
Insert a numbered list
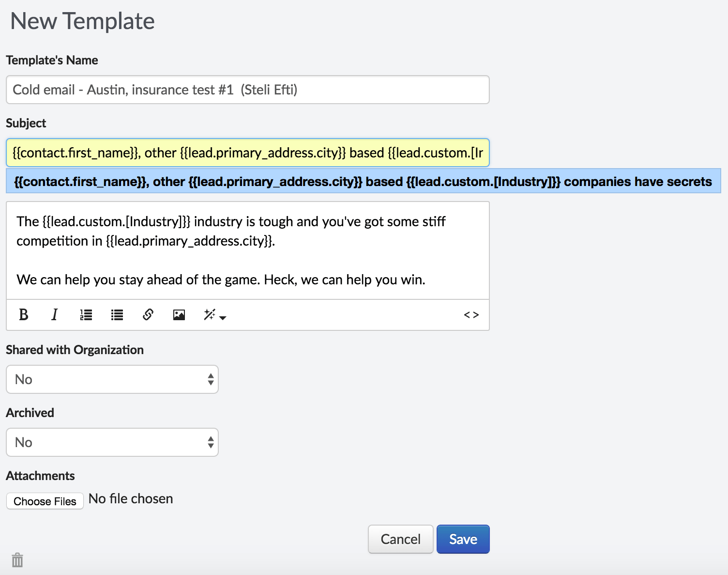86,315
